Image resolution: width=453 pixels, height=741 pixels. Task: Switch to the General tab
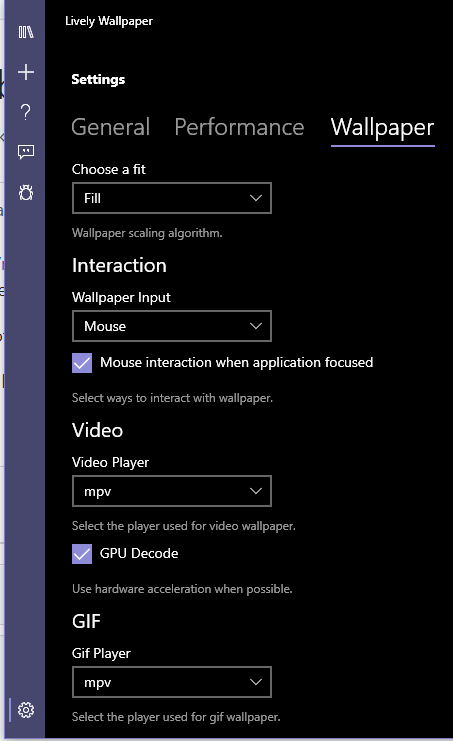(111, 127)
